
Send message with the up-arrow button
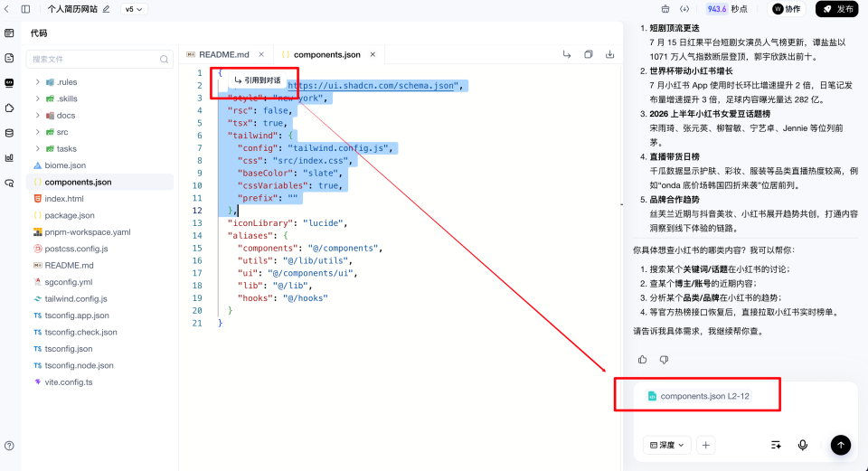840,445
